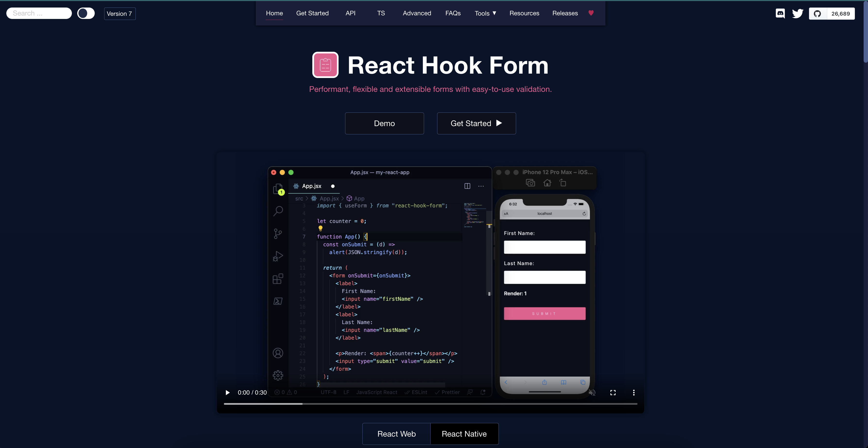Viewport: 868px width, 448px height.
Task: Click the Explorer file icon in the sidebar
Action: (278, 189)
